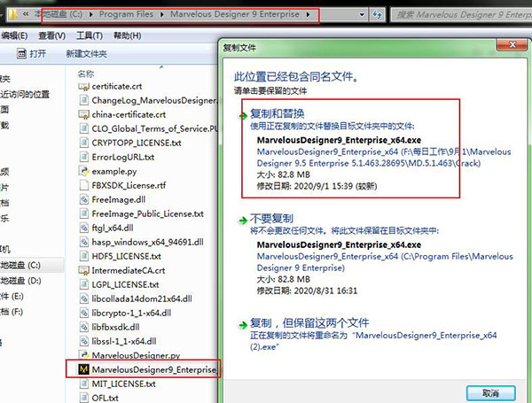Click the ErrorLogURL.txt file icon
This screenshot has width=532, height=403.
[83, 157]
